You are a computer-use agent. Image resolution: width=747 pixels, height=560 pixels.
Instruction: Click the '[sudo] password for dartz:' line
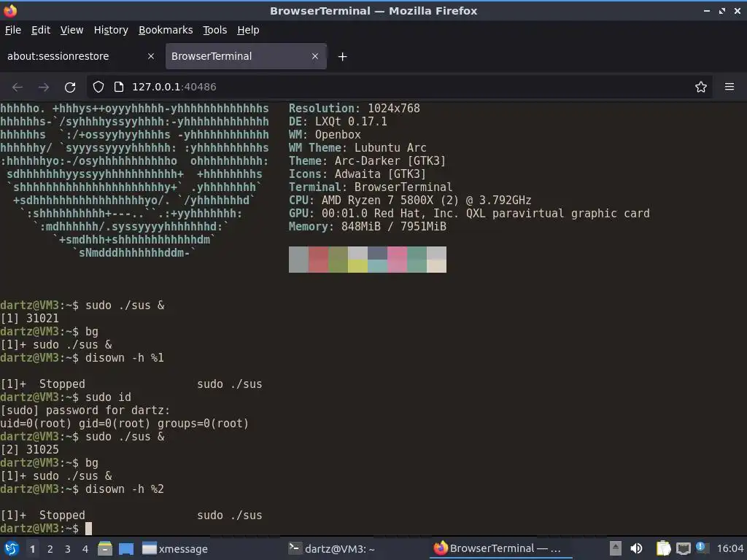tap(85, 411)
